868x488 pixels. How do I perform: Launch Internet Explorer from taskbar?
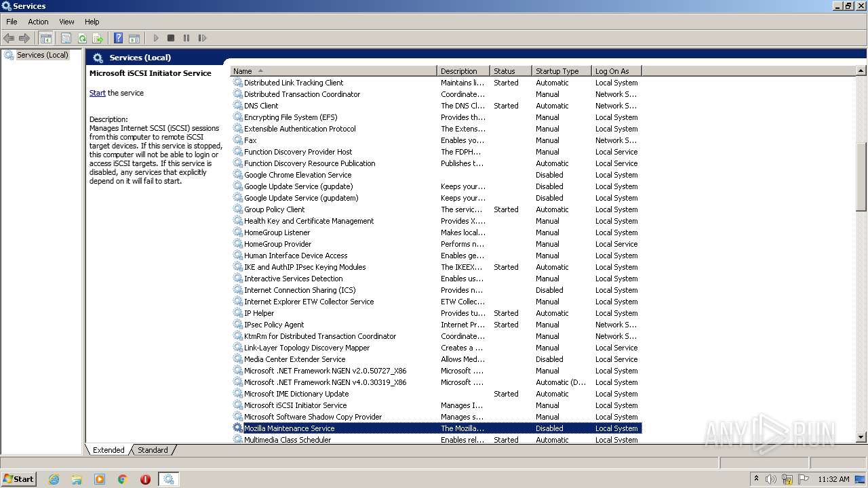point(54,479)
